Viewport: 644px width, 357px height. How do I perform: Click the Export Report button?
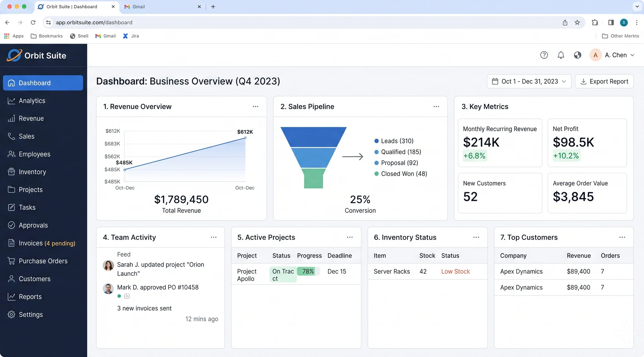pyautogui.click(x=604, y=81)
